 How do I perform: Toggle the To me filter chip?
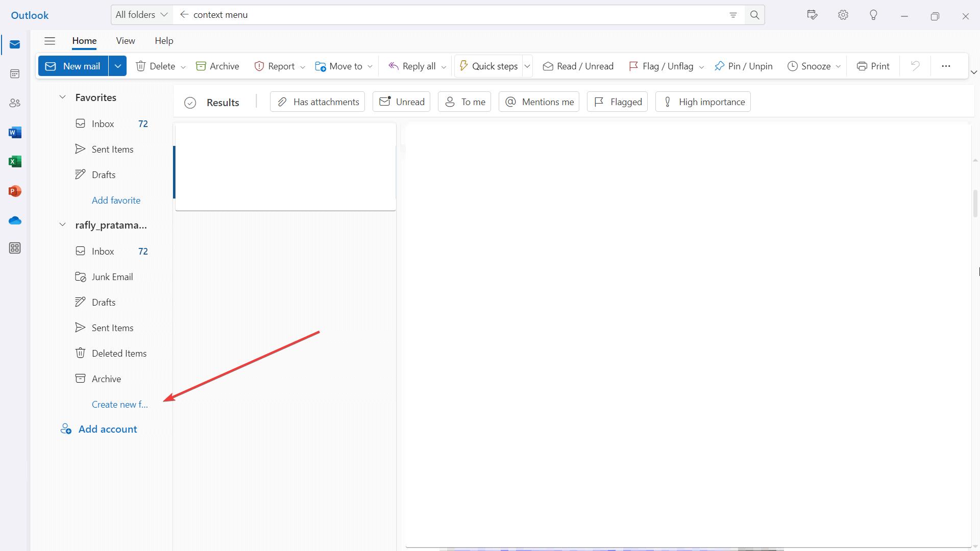(464, 102)
